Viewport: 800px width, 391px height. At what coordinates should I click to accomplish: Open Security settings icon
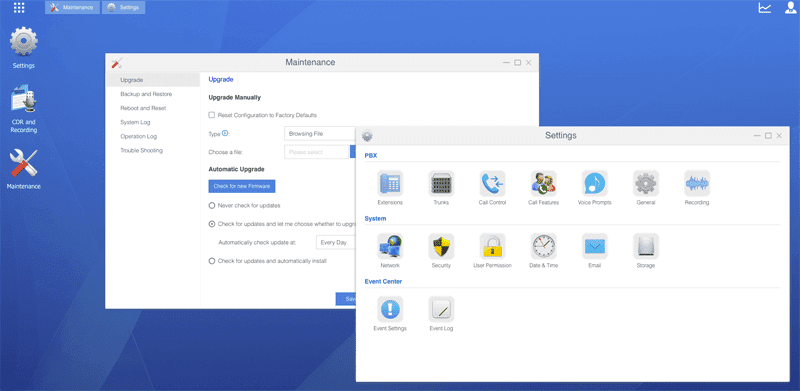click(x=441, y=247)
